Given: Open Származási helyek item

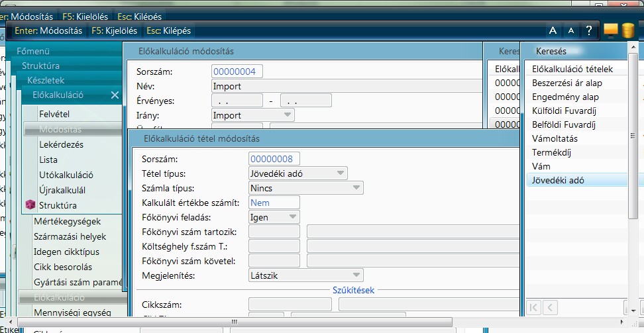Looking at the screenshot, I should (x=70, y=236).
